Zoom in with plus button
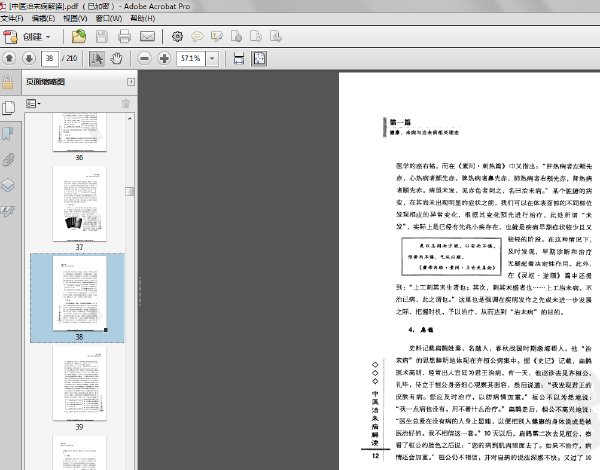Screen dimensions: 600x470 (x=164, y=59)
